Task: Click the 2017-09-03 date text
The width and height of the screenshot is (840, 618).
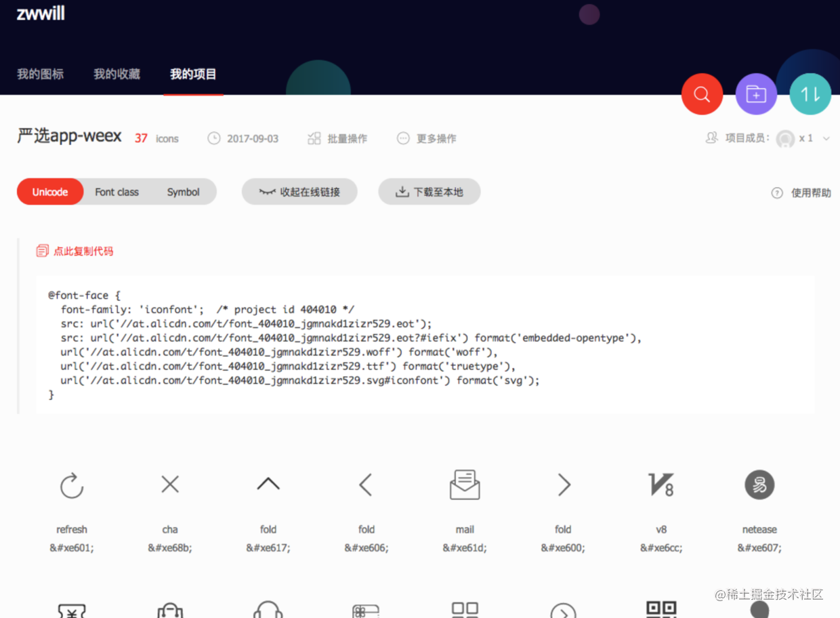Action: (253, 138)
